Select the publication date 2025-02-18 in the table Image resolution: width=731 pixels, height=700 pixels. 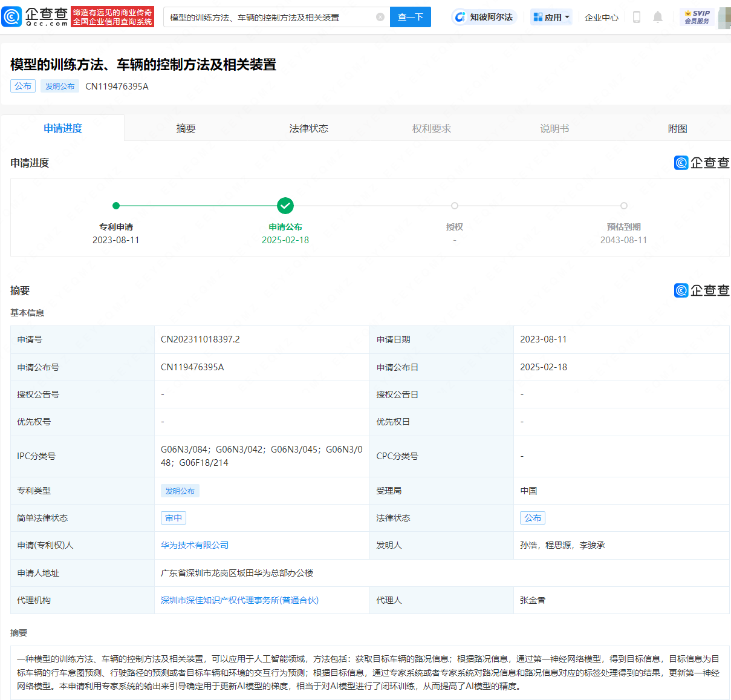[544, 367]
